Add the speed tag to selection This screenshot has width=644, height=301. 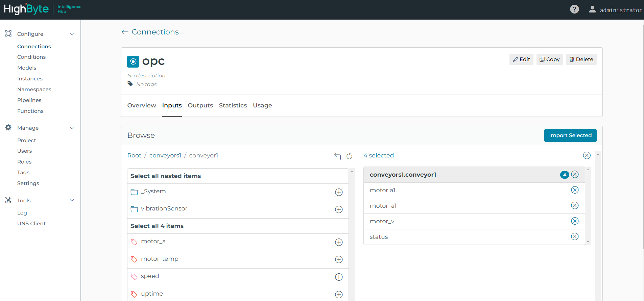coord(339,277)
